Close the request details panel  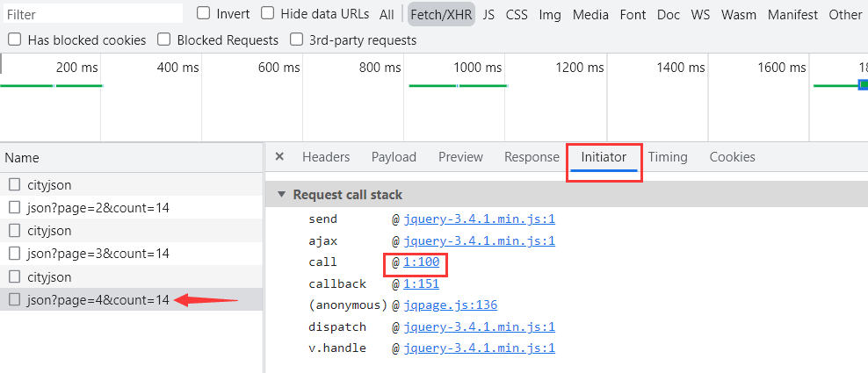click(x=279, y=157)
